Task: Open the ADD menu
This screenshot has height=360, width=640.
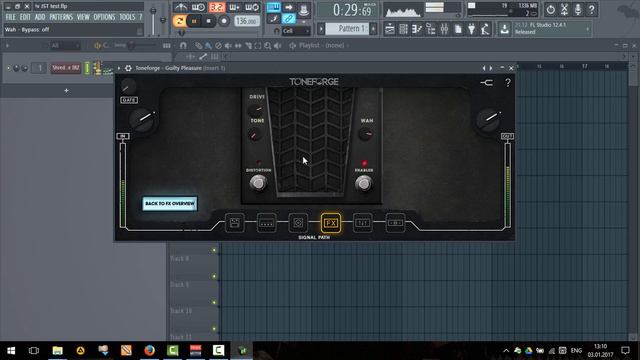Action: pos(40,17)
